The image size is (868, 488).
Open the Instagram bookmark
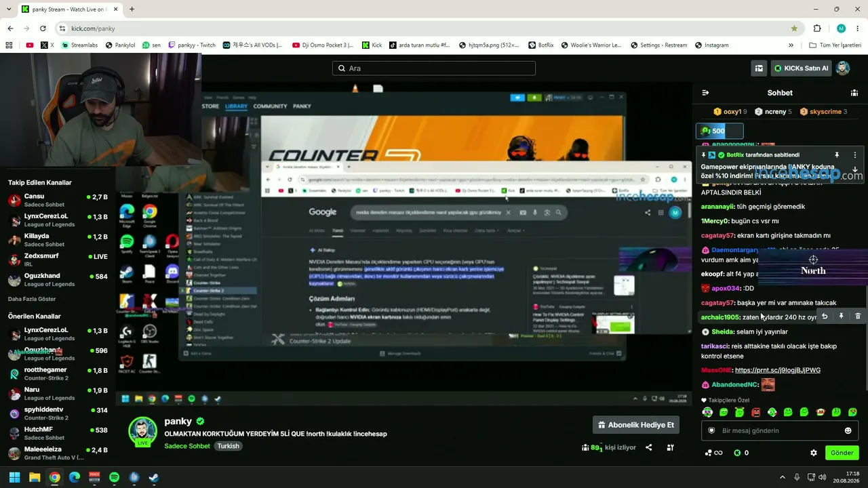(x=711, y=45)
